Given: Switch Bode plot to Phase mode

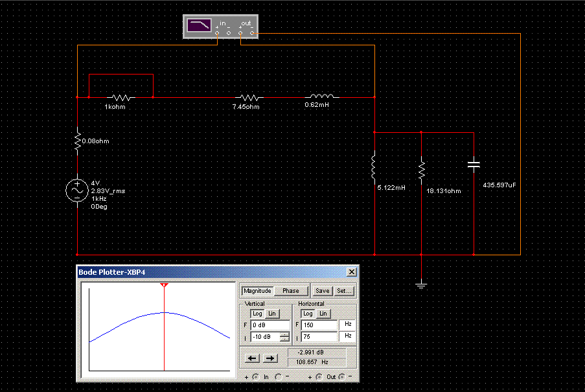Looking at the screenshot, I should 291,291.
